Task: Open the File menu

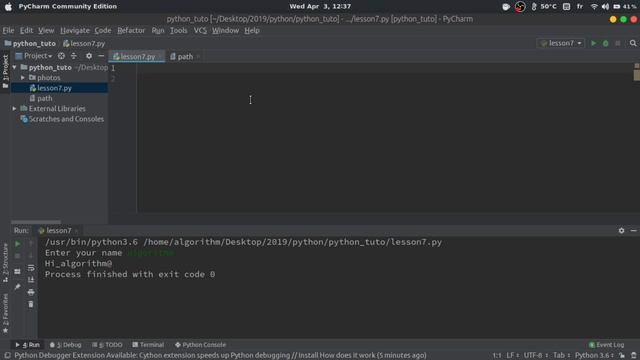Action: [8, 31]
